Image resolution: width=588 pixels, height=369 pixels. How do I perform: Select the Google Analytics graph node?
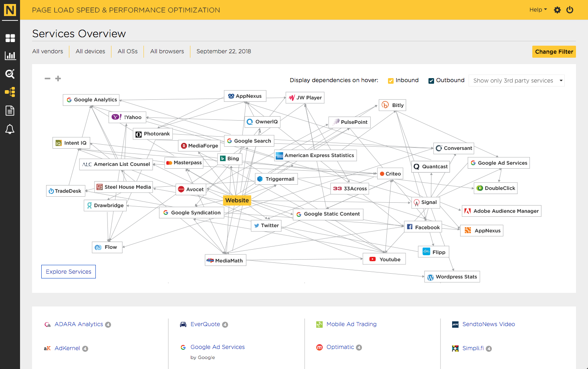coord(91,100)
